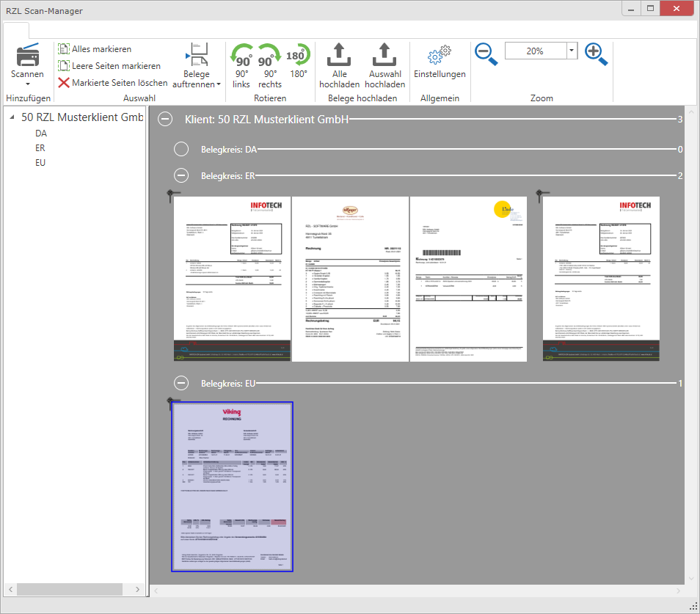Select the Viking Rechnung thumbnail
The image size is (700, 614).
pyautogui.click(x=232, y=486)
